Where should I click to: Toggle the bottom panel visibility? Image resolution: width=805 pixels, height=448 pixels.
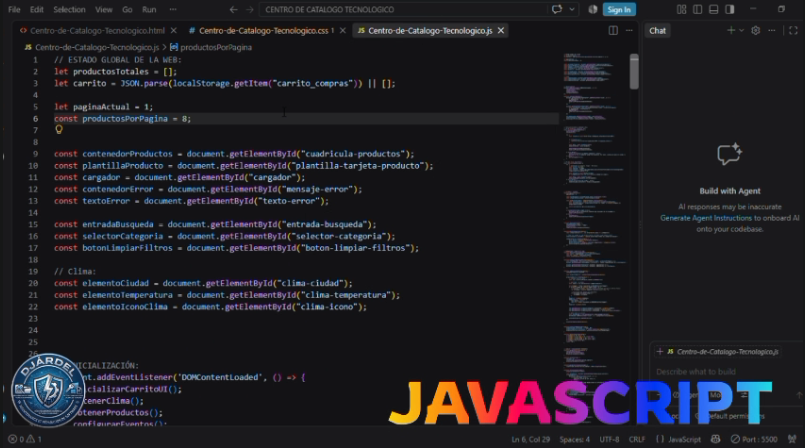coord(714,9)
